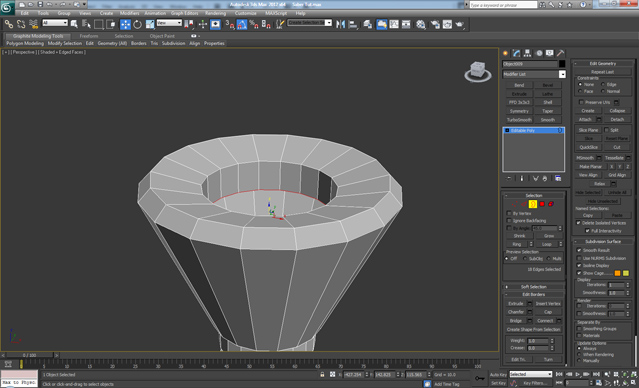Image resolution: width=639 pixels, height=388 pixels.
Task: Click the Select by Name icon
Action: coord(86,24)
